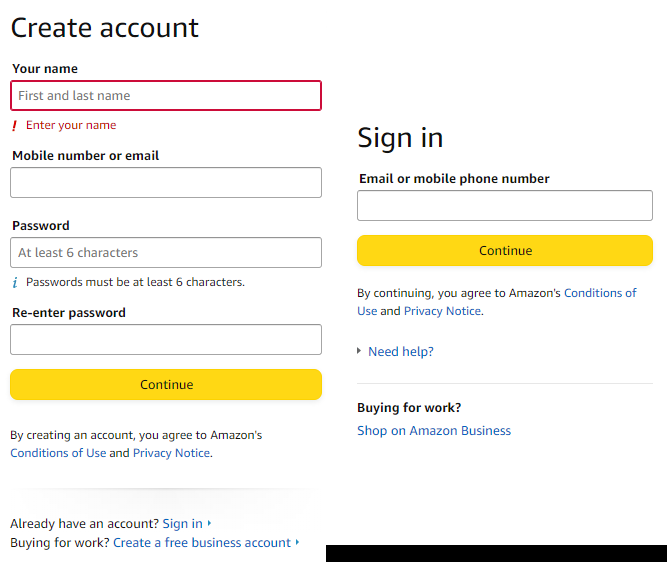Click the arrow beside the Sign in link
This screenshot has height=562, width=667.
[210, 524]
